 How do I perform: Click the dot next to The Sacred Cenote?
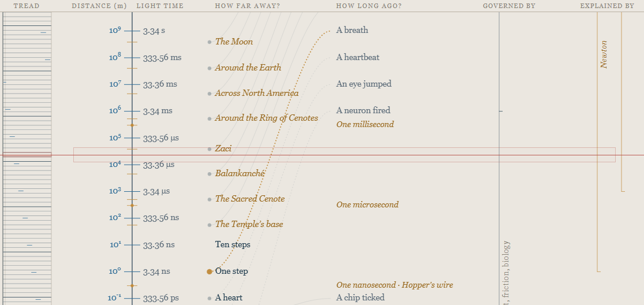209,199
